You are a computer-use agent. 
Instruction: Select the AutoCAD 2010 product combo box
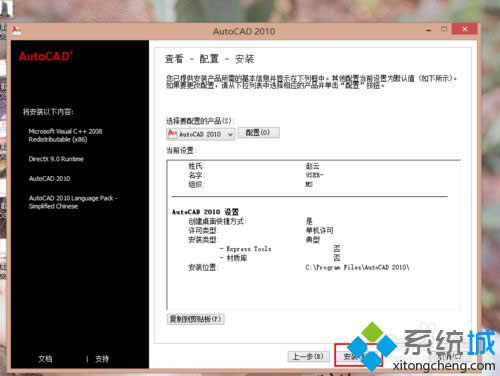[x=201, y=134]
